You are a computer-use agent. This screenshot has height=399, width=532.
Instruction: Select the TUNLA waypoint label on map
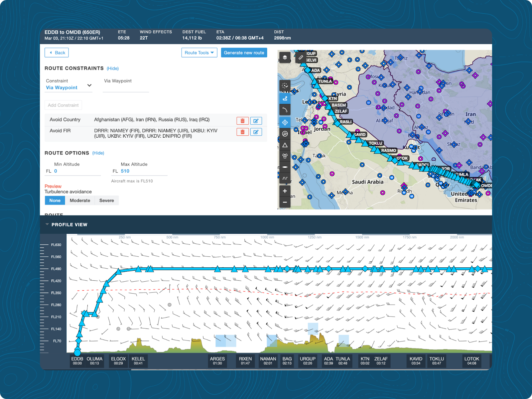325,81
